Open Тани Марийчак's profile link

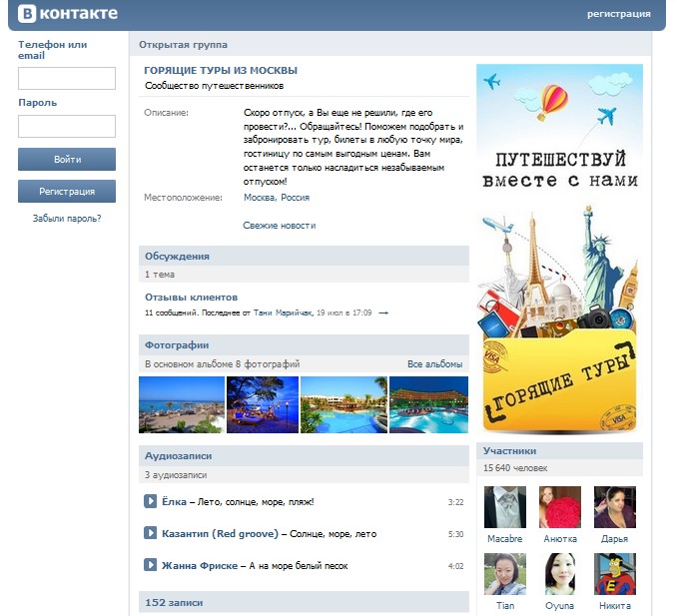tap(283, 312)
